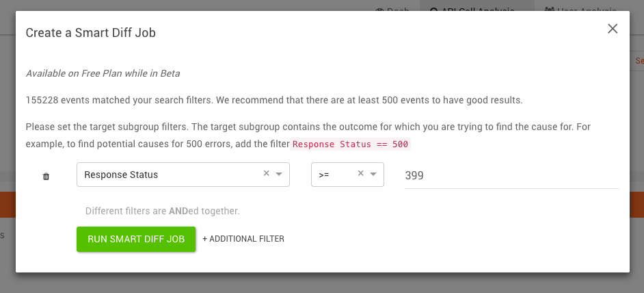Screen dimensions: 644x293
Task: Open the comparison operator box showing >=
Action: pyautogui.click(x=347, y=175)
